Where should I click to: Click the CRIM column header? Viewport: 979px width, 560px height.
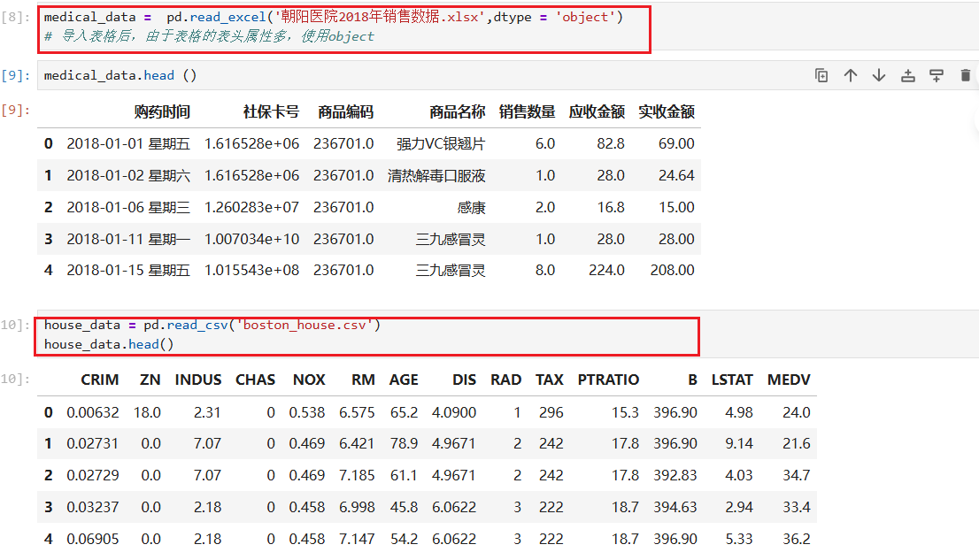point(99,380)
